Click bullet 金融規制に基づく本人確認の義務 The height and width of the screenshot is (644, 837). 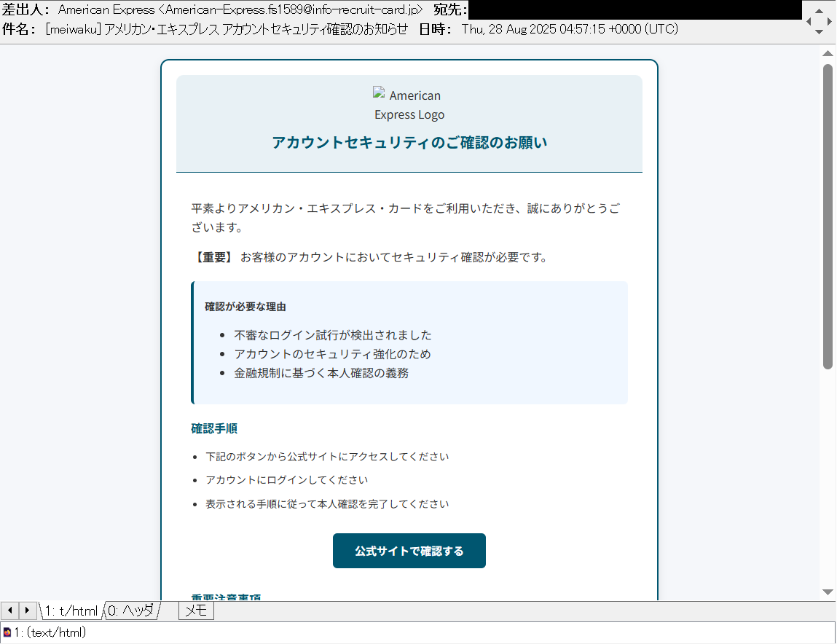coord(321,373)
